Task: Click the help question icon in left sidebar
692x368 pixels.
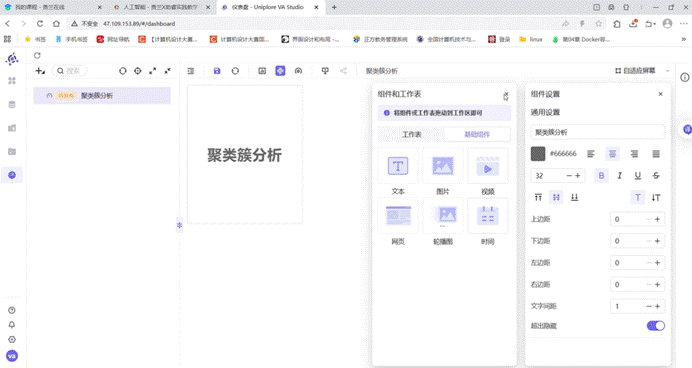Action: tap(12, 310)
